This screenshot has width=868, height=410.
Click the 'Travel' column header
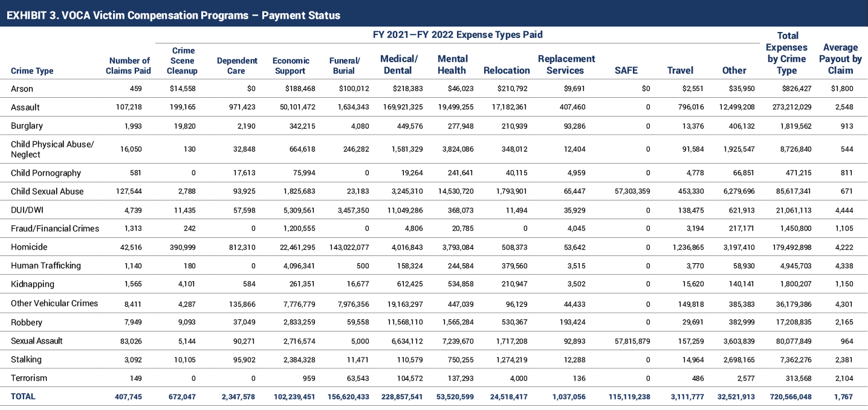point(680,71)
